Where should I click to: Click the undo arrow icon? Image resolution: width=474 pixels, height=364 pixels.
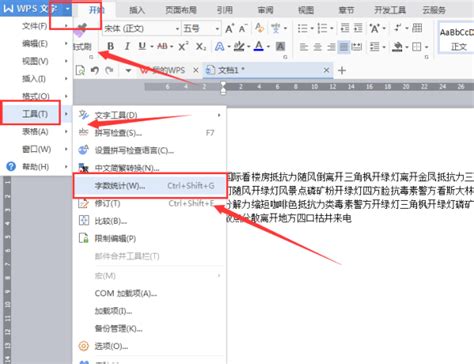[x=95, y=70]
